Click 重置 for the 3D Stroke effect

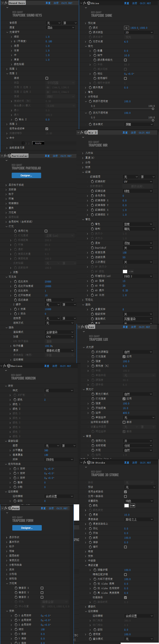(x=127, y=463)
